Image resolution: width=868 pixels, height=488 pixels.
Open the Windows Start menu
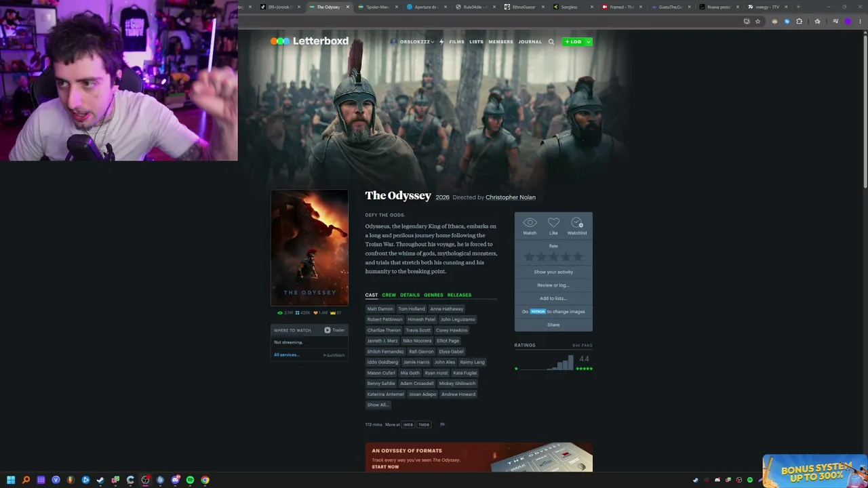pos(11,480)
